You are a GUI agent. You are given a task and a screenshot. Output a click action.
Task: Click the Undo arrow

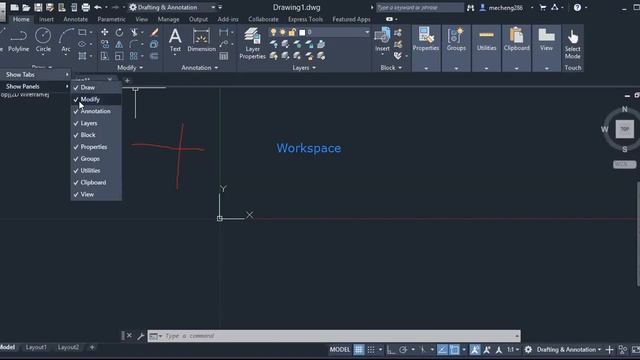coord(98,7)
